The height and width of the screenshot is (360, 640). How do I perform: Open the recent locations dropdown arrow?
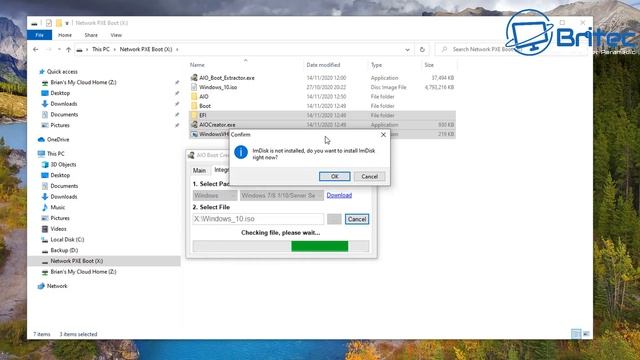coord(59,49)
